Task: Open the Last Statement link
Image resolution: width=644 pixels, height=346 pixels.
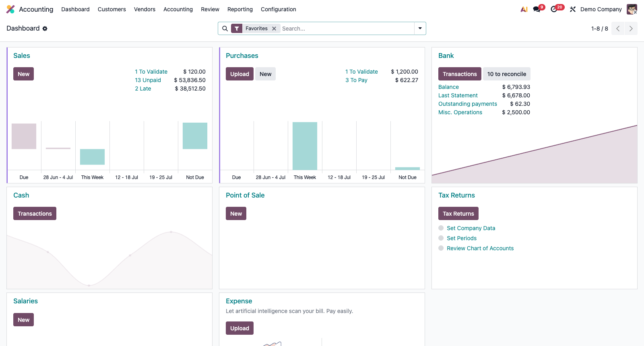Action: coord(458,95)
